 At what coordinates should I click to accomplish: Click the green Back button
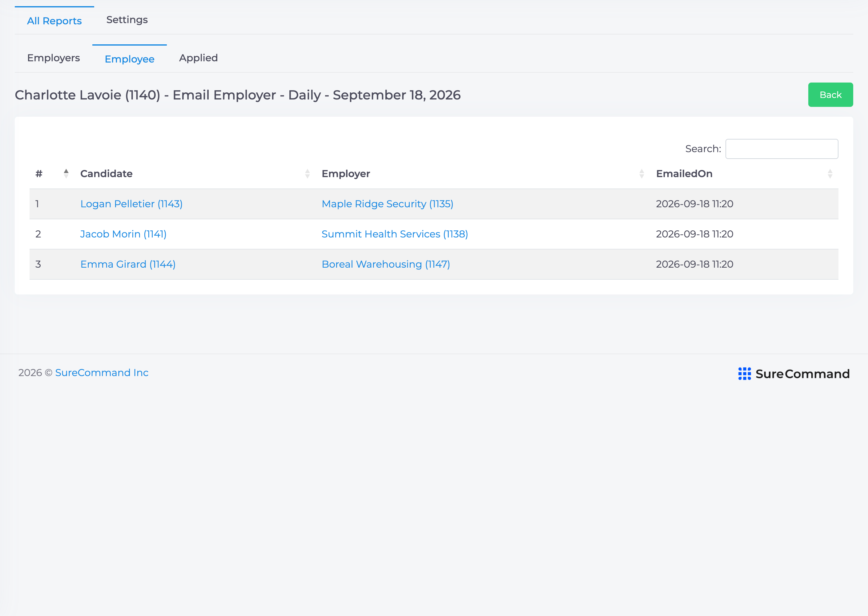pyautogui.click(x=830, y=95)
